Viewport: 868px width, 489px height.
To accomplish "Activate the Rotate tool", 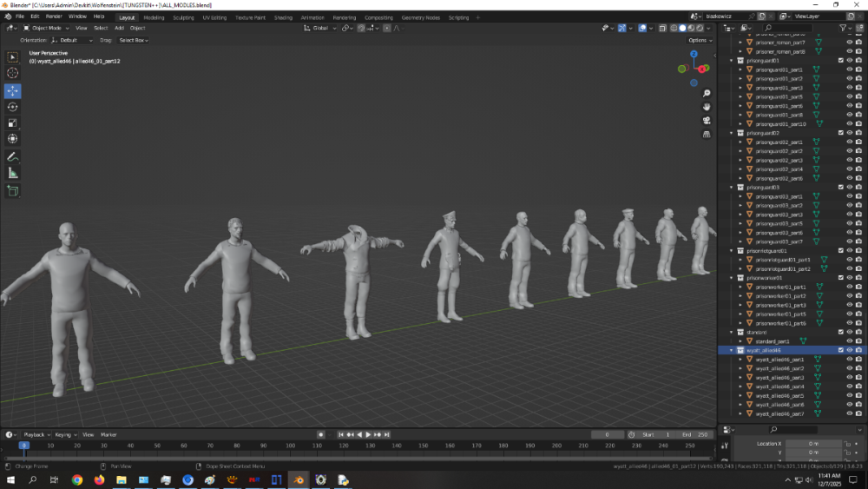I will [x=12, y=107].
